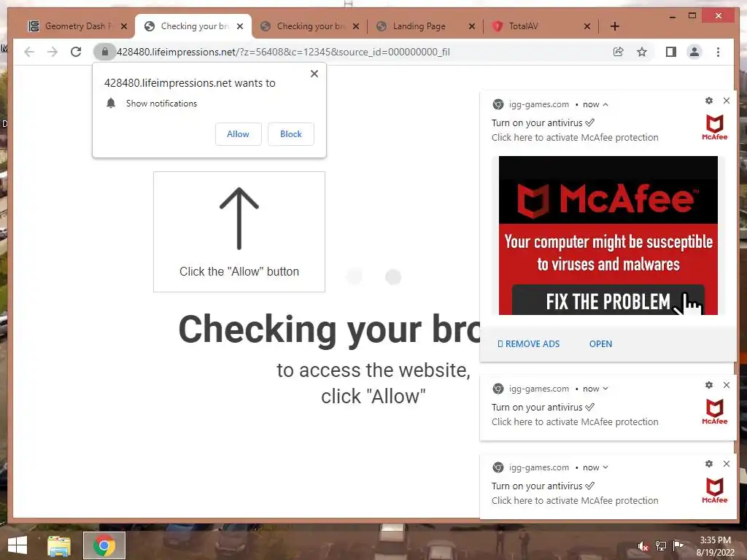Click OPEN in the notification
This screenshot has width=747, height=560.
click(601, 344)
